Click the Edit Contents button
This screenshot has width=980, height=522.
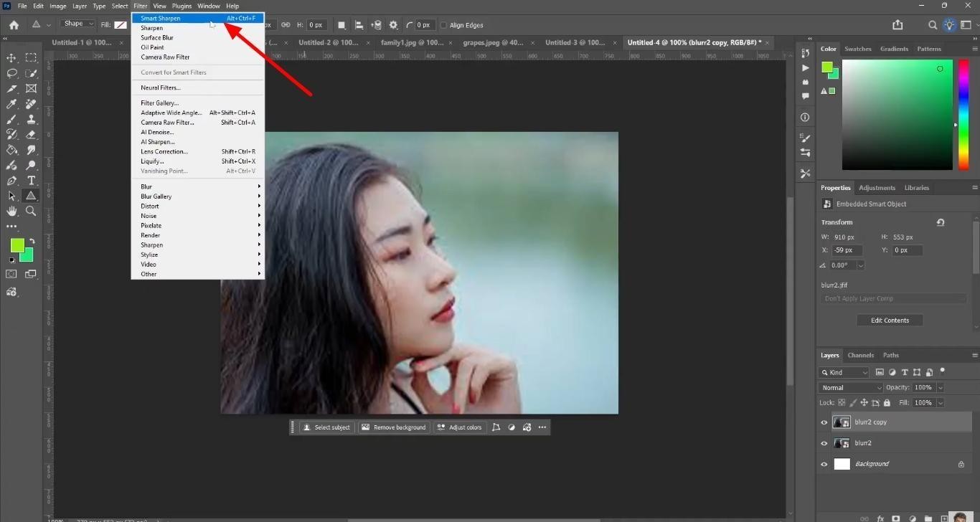point(890,321)
